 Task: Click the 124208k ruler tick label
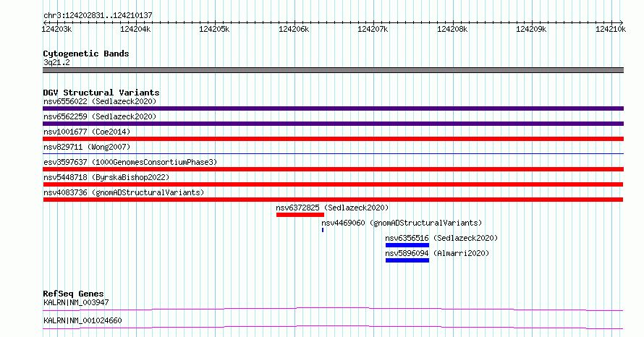tap(452, 29)
